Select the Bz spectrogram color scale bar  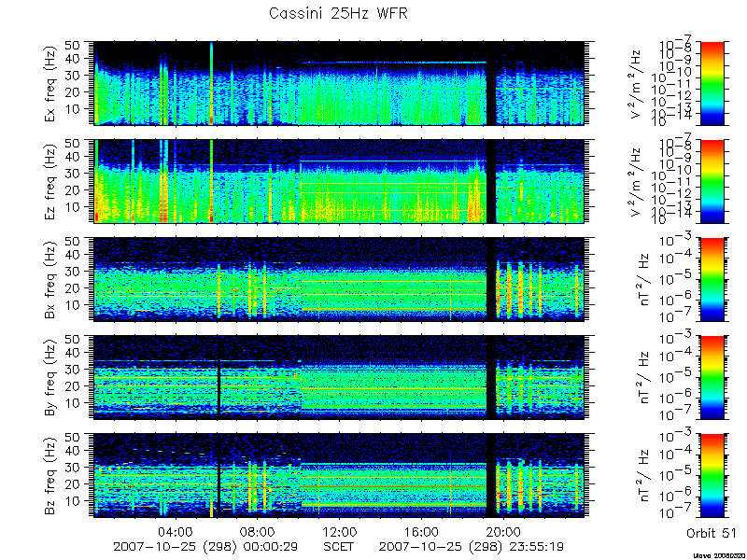[x=712, y=475]
